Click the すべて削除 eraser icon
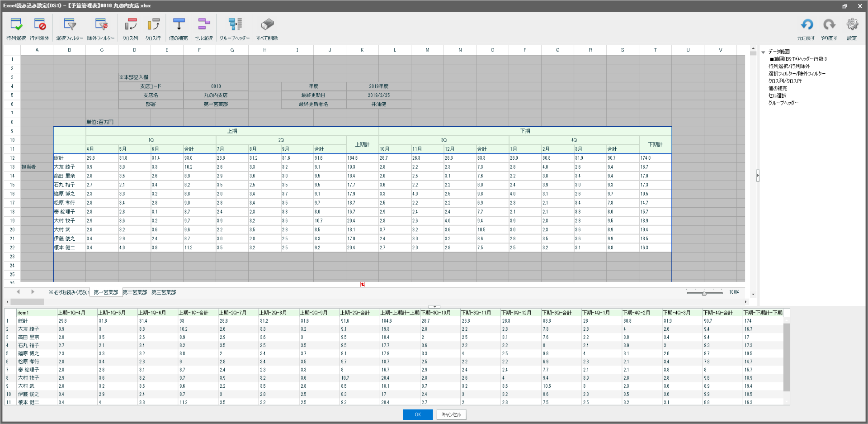The height and width of the screenshot is (424, 868). coord(267,25)
